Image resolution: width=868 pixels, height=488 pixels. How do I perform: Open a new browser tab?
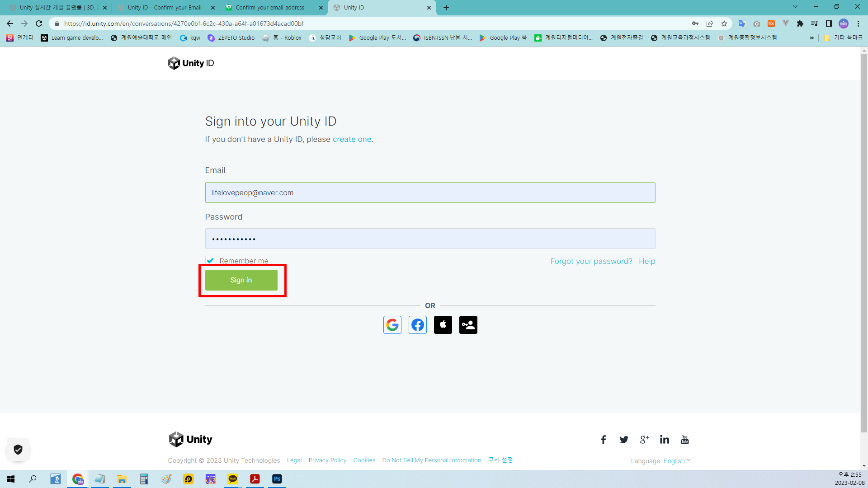click(x=446, y=8)
